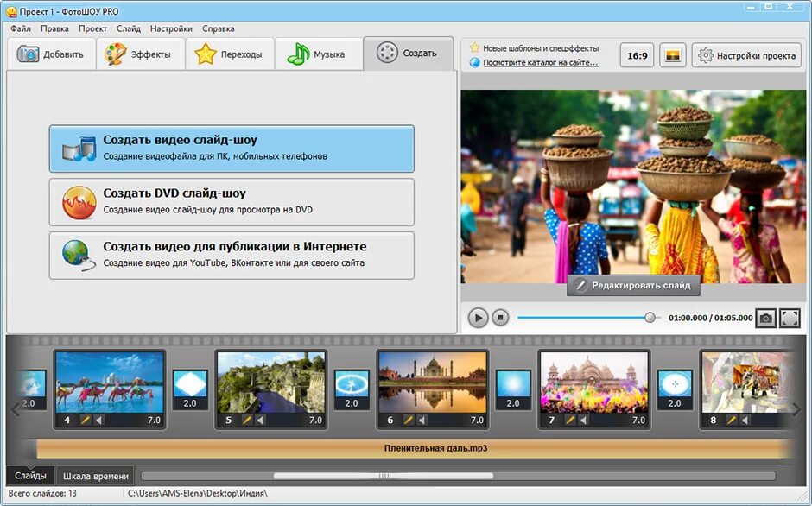Click the sound icon on slide 4
The height and width of the screenshot is (506, 812).
99,420
